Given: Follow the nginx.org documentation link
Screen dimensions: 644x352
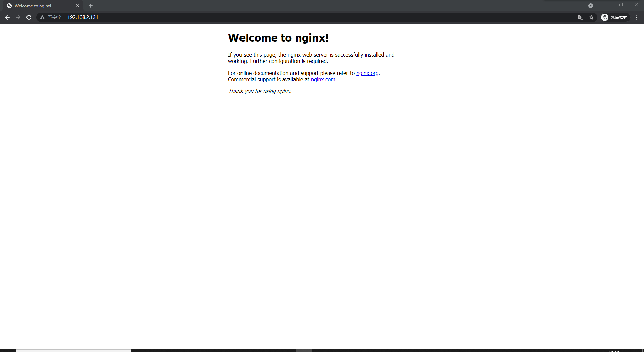Looking at the screenshot, I should [x=367, y=73].
